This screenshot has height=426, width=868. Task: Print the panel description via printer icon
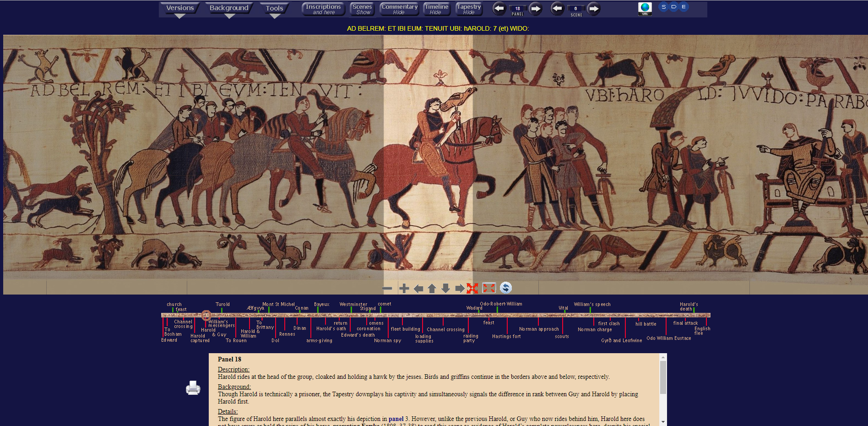pos(193,388)
